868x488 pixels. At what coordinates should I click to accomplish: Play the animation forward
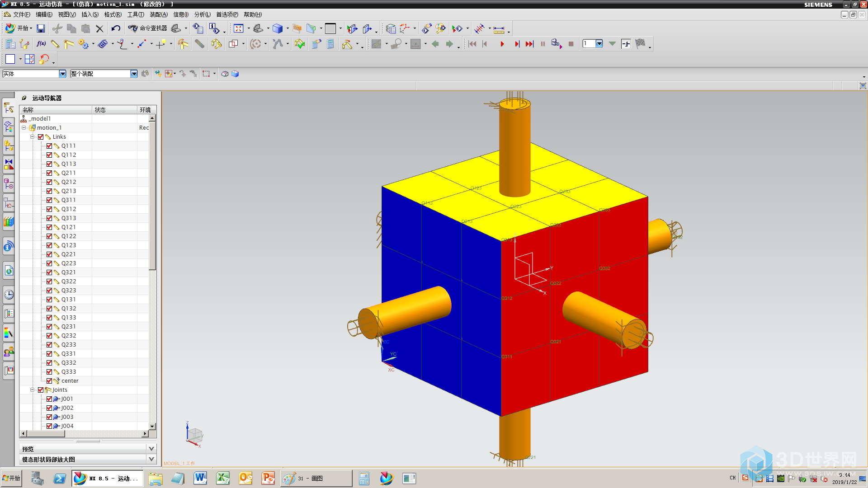[x=502, y=44]
